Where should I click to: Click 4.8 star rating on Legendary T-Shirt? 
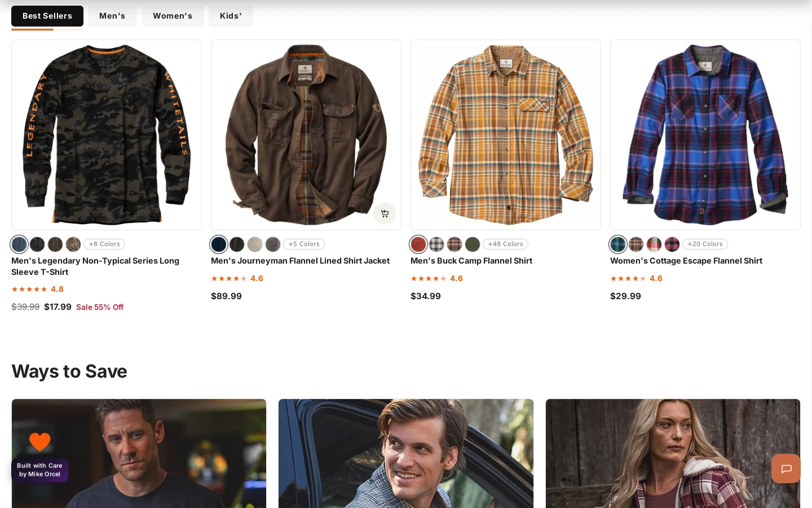[37, 290]
